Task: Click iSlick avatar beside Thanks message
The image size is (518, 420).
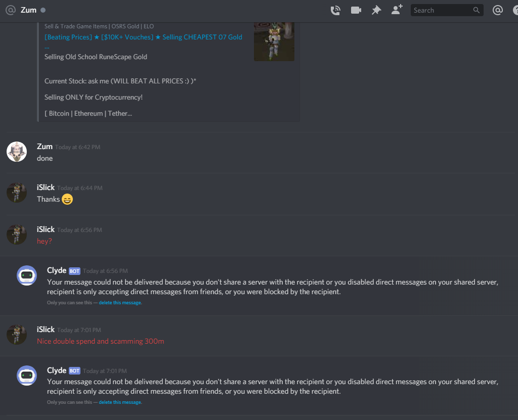Action: pos(17,193)
